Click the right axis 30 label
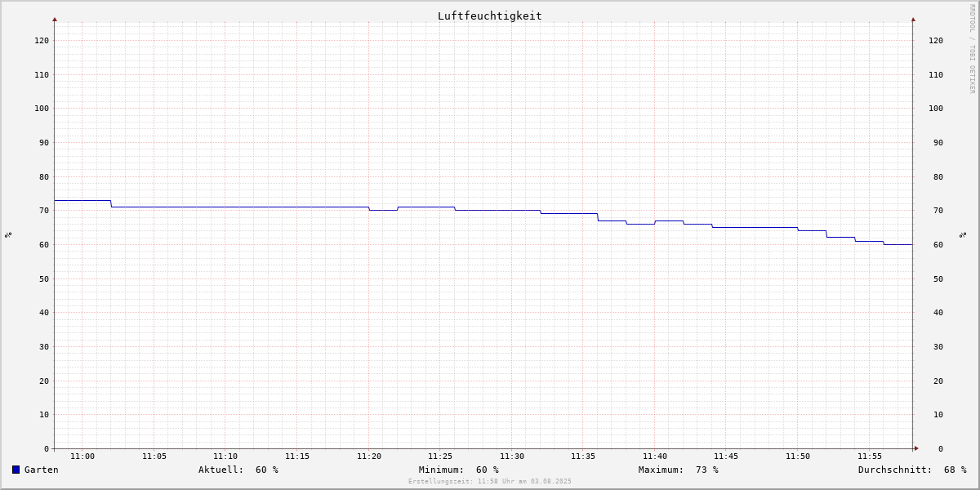This screenshot has width=980, height=490. (938, 346)
